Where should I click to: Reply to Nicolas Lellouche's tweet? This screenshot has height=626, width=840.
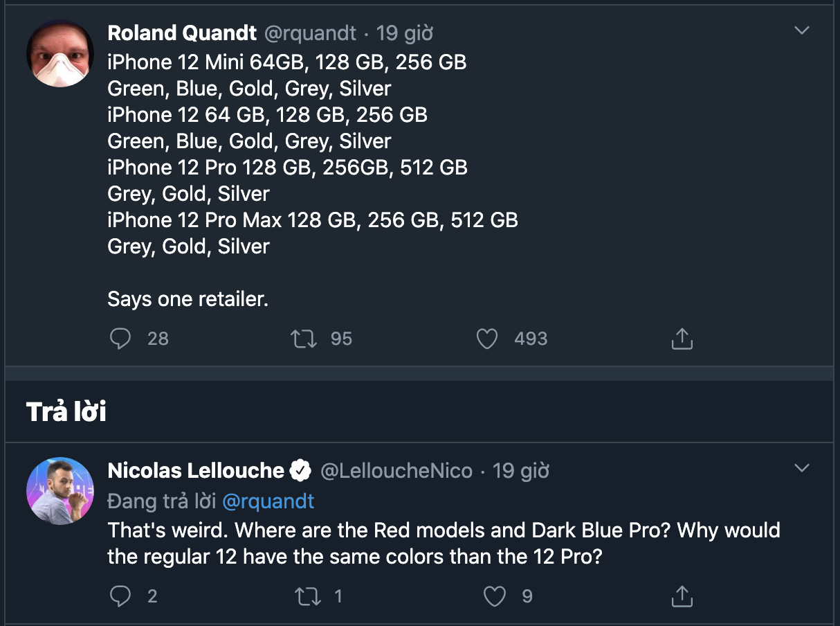121,596
